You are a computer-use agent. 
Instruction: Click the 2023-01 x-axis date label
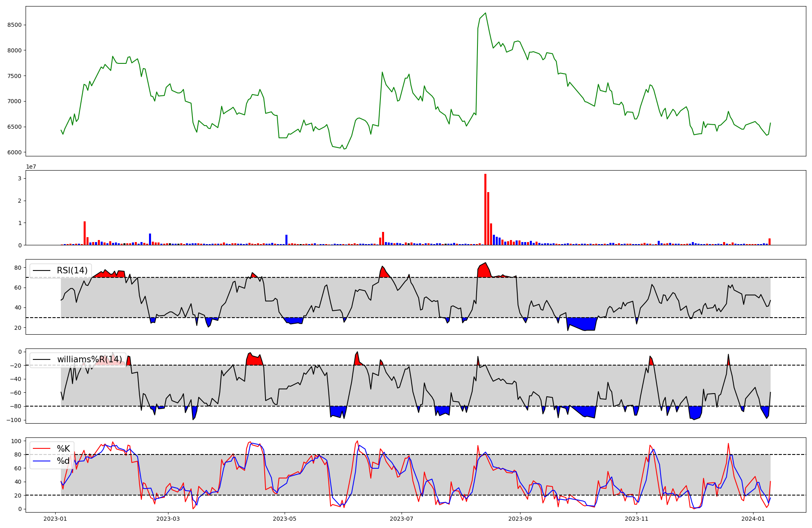click(x=55, y=519)
